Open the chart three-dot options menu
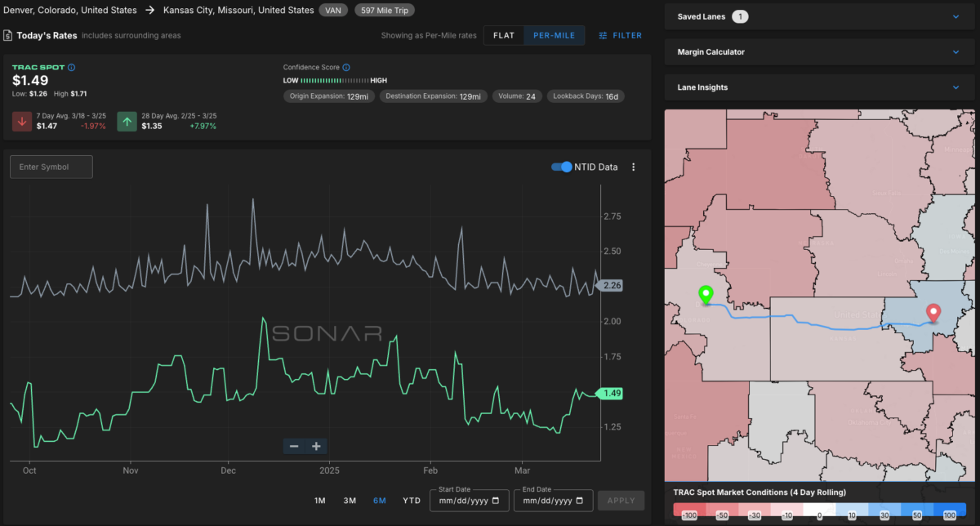The height and width of the screenshot is (526, 980). pos(633,167)
